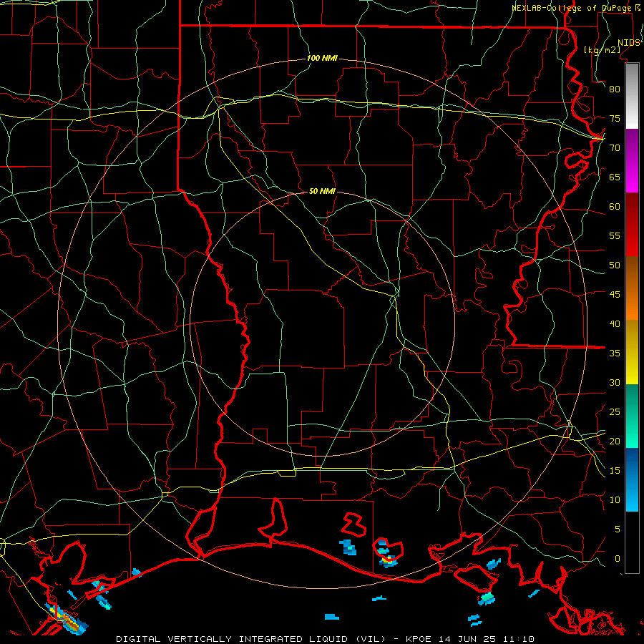
Task: Click the scale value 25
Action: click(x=615, y=412)
